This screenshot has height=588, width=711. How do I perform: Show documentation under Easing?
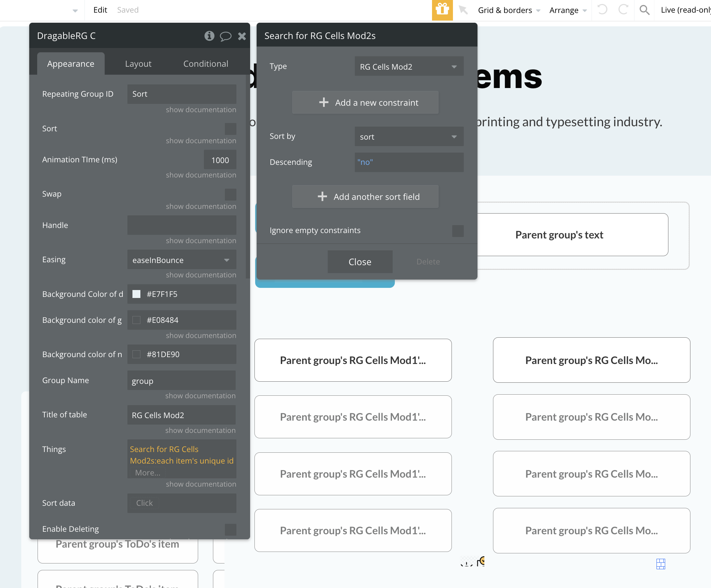201,275
